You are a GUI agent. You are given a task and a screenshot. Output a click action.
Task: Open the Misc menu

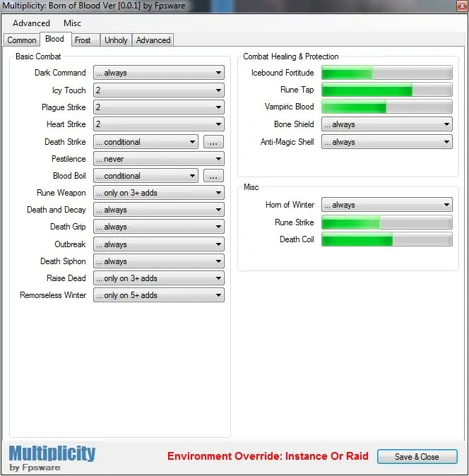(72, 23)
